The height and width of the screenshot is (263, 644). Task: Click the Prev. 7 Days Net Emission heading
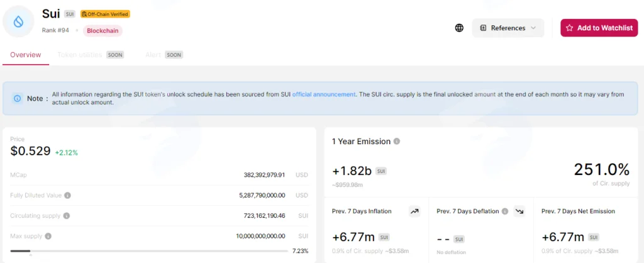pyautogui.click(x=578, y=211)
